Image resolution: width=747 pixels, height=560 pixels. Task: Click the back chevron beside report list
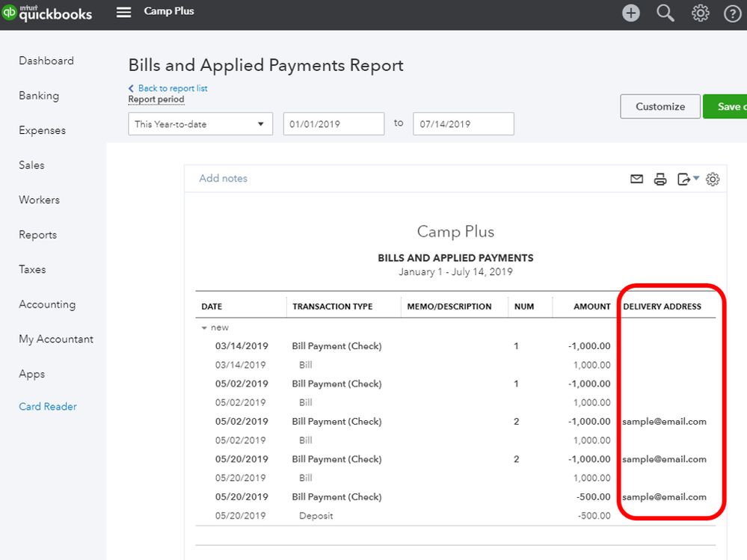(x=131, y=88)
